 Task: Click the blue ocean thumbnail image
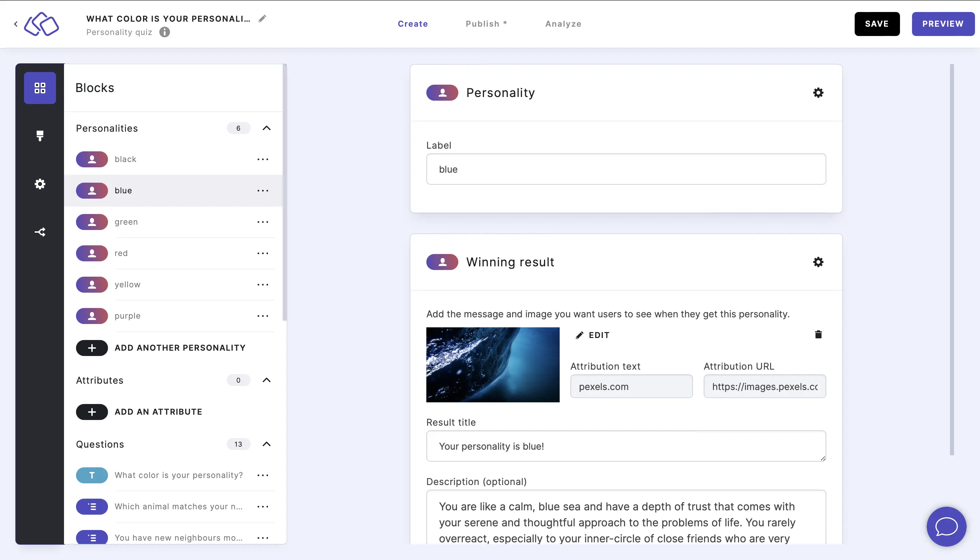click(493, 364)
